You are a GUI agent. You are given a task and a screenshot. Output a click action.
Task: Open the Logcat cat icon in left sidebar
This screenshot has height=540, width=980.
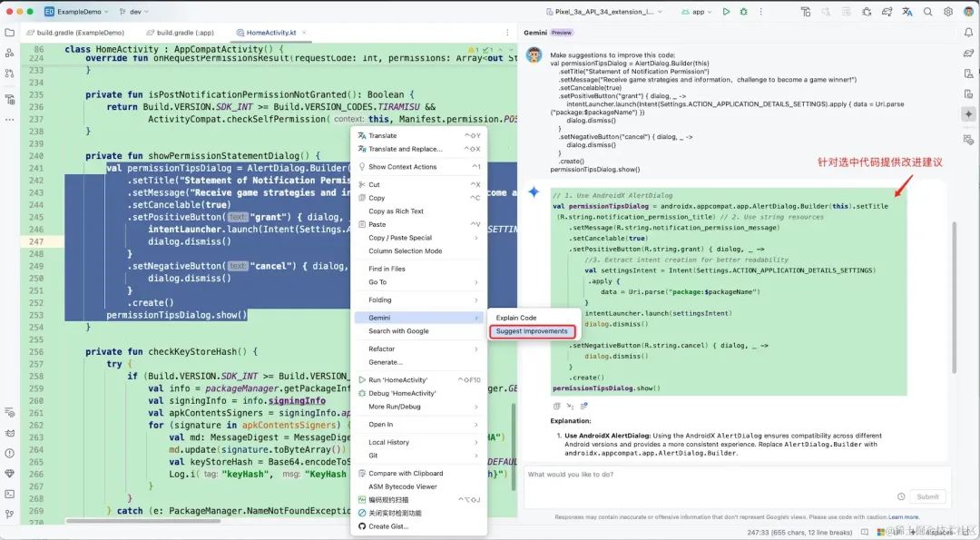[9, 433]
